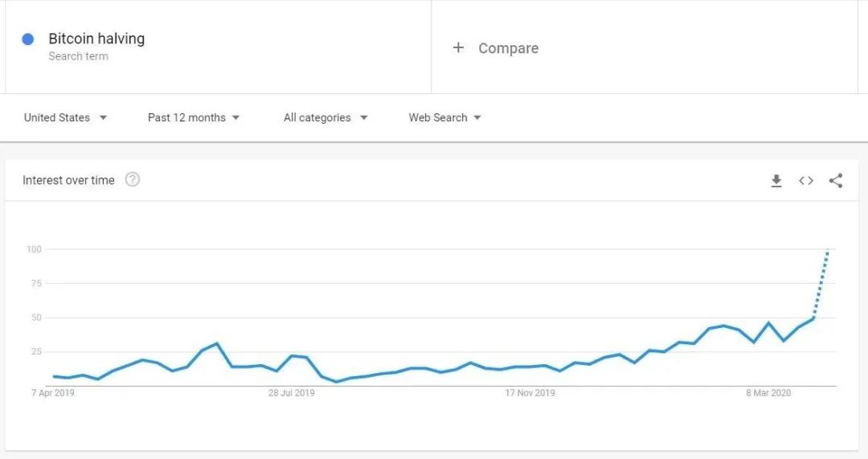Open the All categories dropdown
The image size is (868, 459).
[325, 117]
